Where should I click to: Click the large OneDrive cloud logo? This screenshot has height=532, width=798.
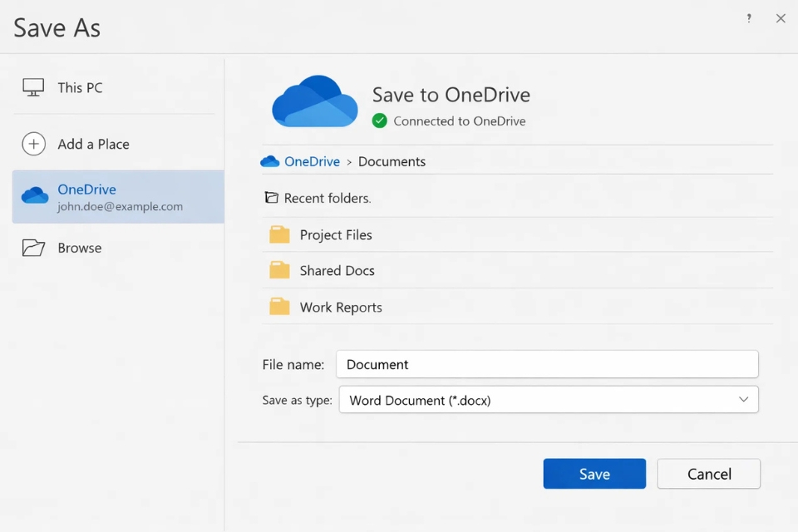[x=314, y=101]
